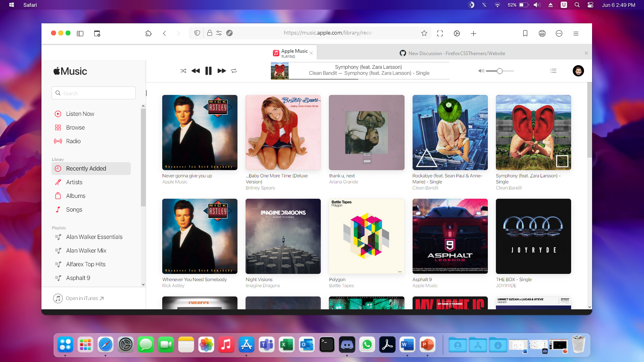Viewport: 644px width, 362px height.
Task: Open THE BOX single cover
Action: (533, 236)
